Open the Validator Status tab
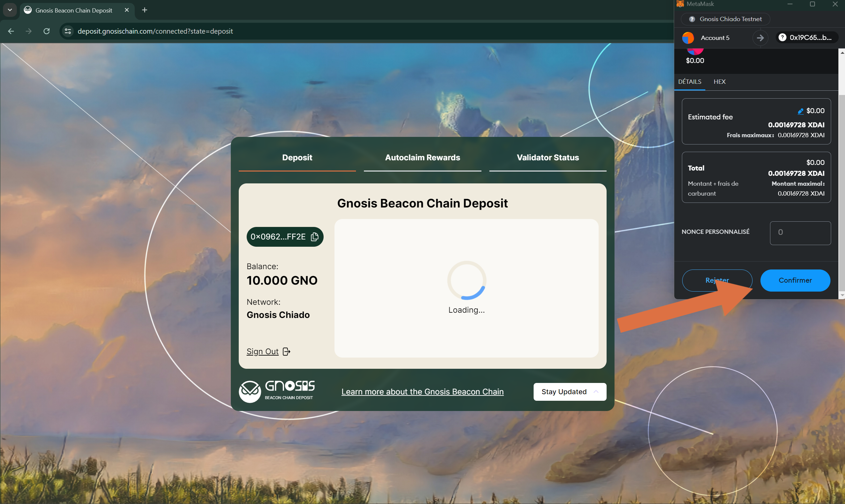The image size is (845, 504). click(x=547, y=158)
